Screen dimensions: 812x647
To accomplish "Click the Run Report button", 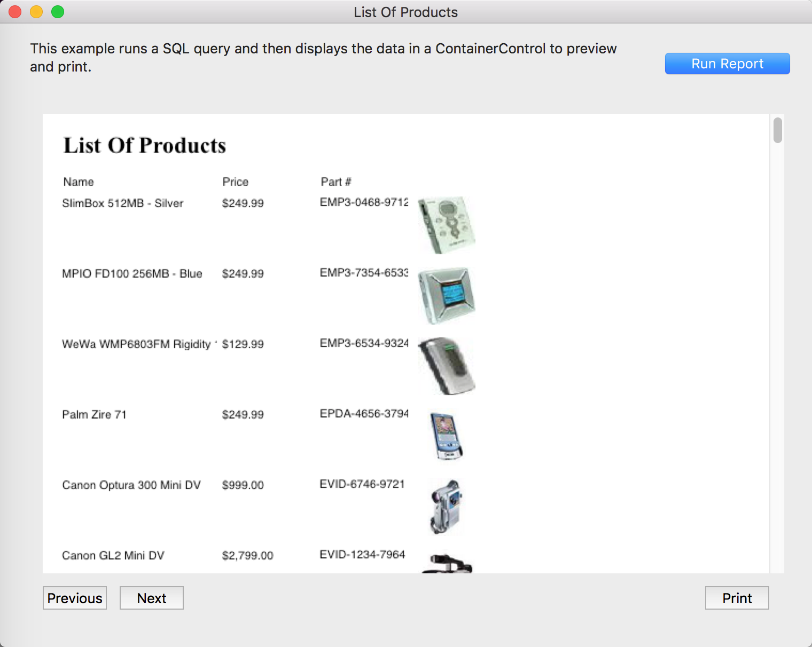I will tap(727, 63).
